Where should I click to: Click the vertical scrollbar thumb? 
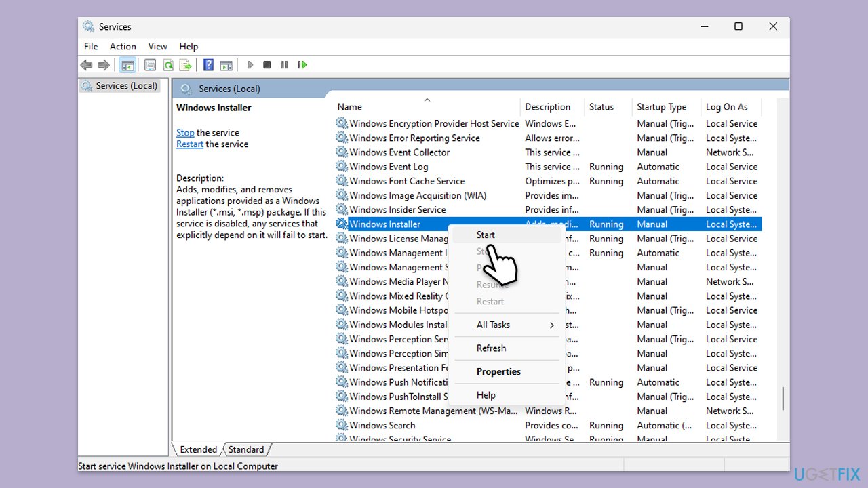pyautogui.click(x=783, y=399)
